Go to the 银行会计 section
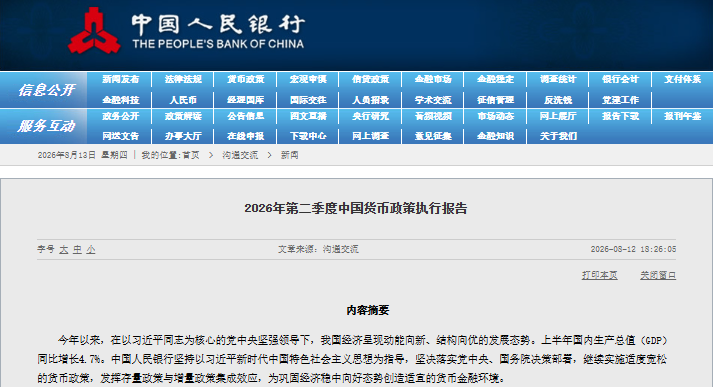716x387 pixels. click(x=620, y=79)
